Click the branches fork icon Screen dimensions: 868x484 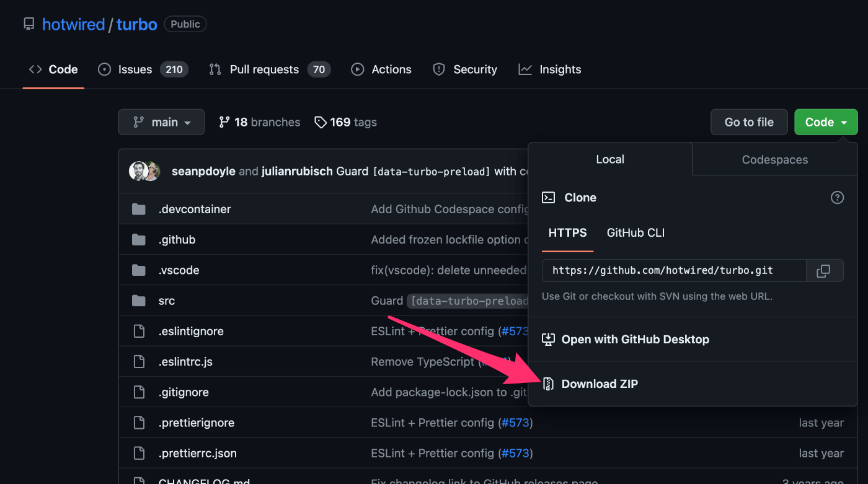(x=224, y=122)
